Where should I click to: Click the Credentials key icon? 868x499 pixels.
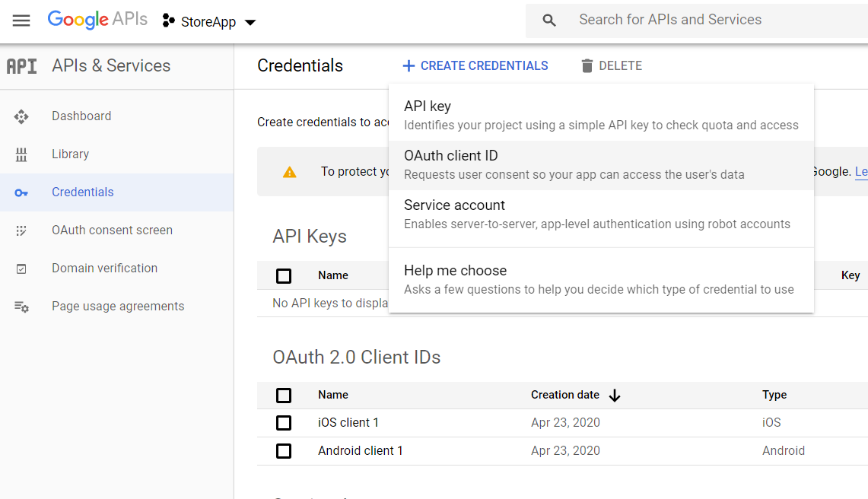pos(21,193)
